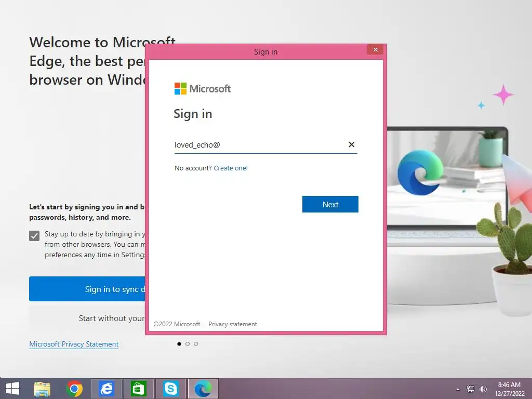Open the network status tray icon
This screenshot has height=399, width=532.
[471, 389]
